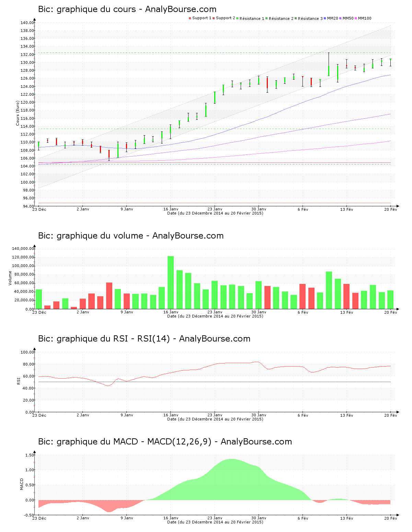Click the 140,000.00 tick on the volume axis
The image size is (412, 532).
pos(23,248)
